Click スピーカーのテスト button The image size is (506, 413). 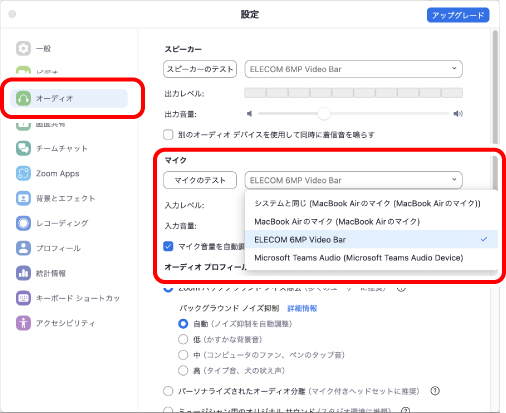tap(200, 69)
